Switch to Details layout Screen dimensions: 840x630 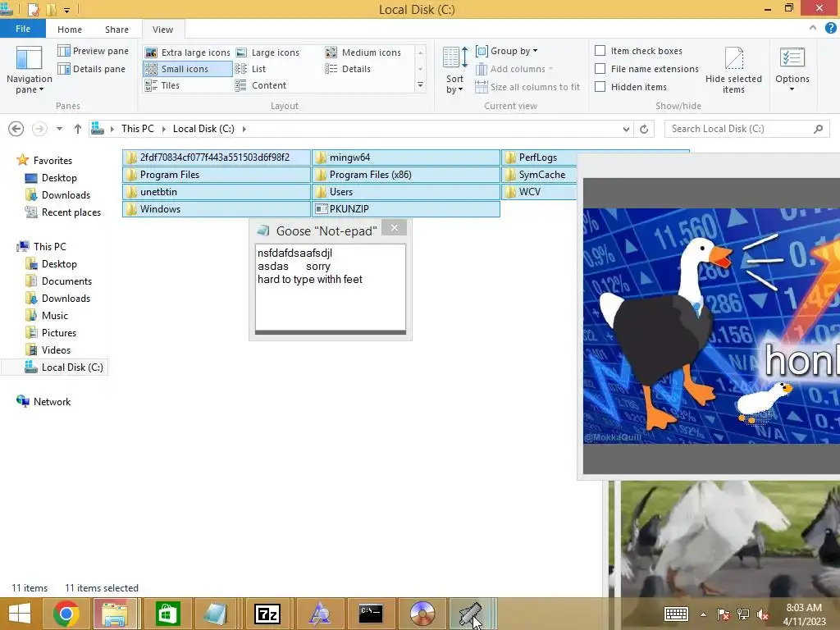348,69
